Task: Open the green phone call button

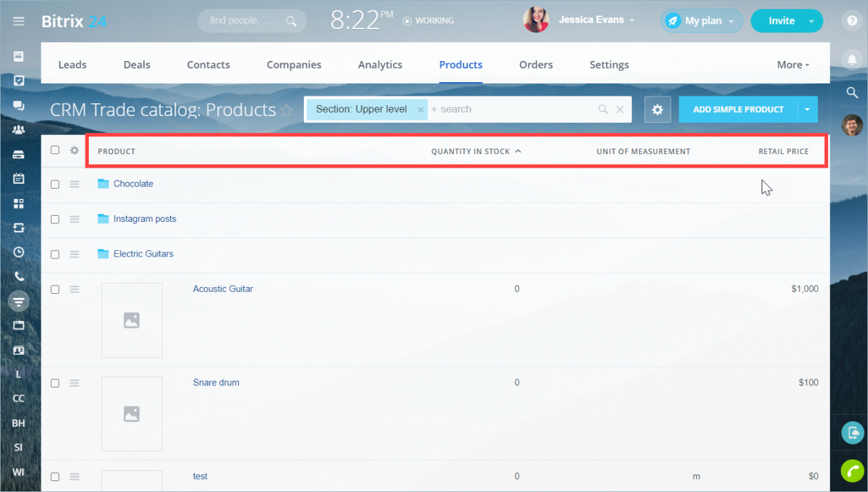Action: pos(852,471)
